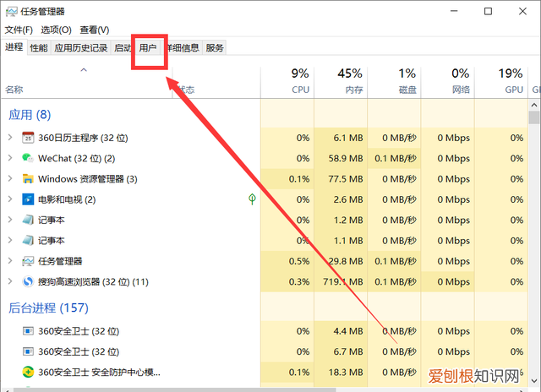Click the 719.1 MB memory value
Image resolution: width=541 pixels, height=392 pixels.
pyautogui.click(x=343, y=281)
